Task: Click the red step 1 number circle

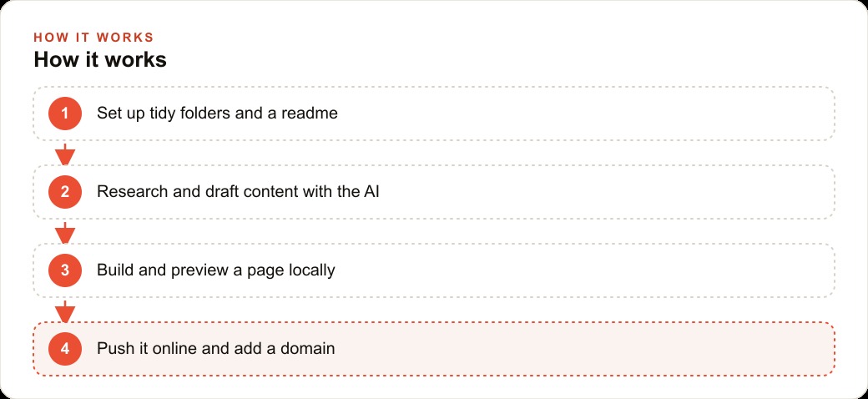Action: click(x=65, y=114)
